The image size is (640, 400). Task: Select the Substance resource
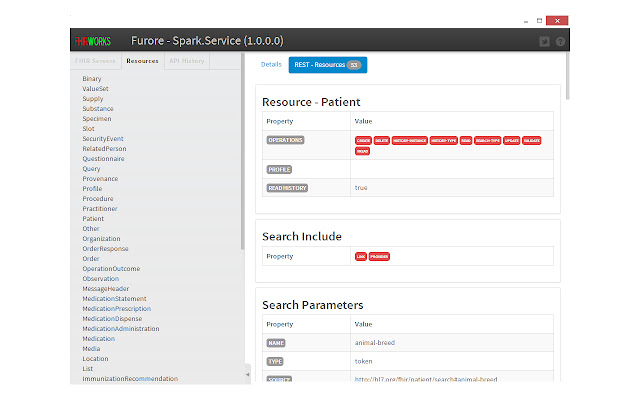(98, 109)
